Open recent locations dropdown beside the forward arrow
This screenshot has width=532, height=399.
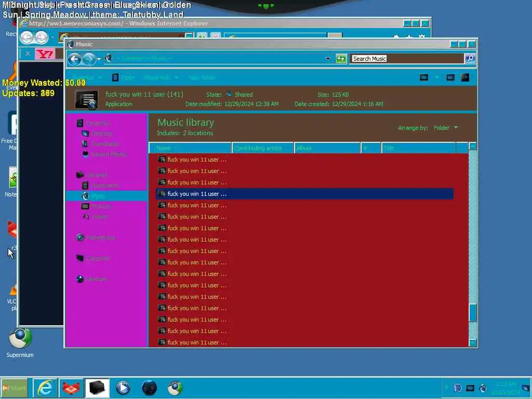click(x=99, y=59)
